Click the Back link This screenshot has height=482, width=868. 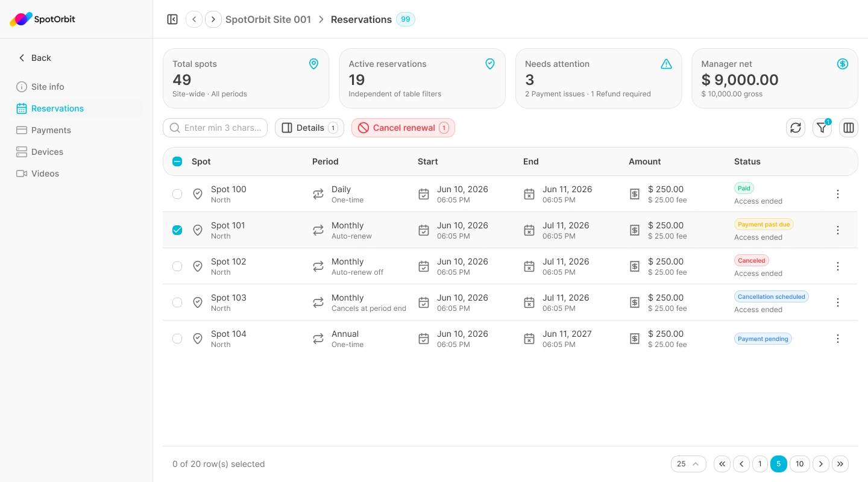[x=34, y=58]
